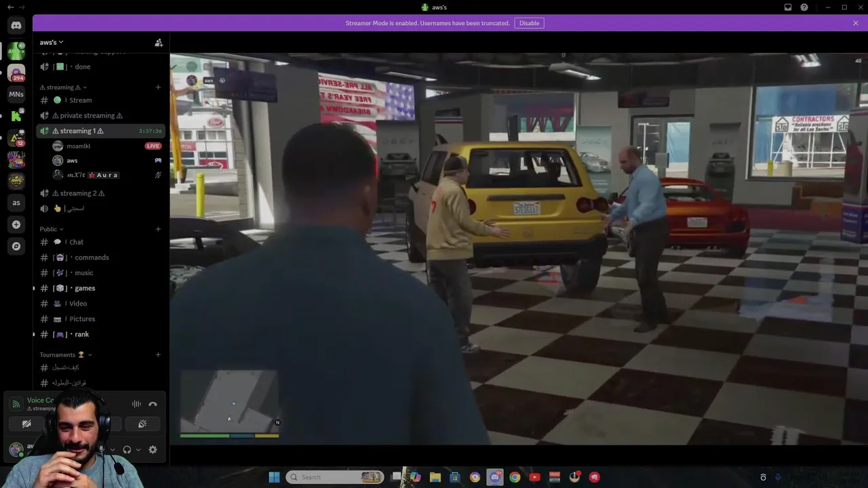Disconnect from voice with hang-up icon
The image size is (868, 488).
[x=153, y=404]
